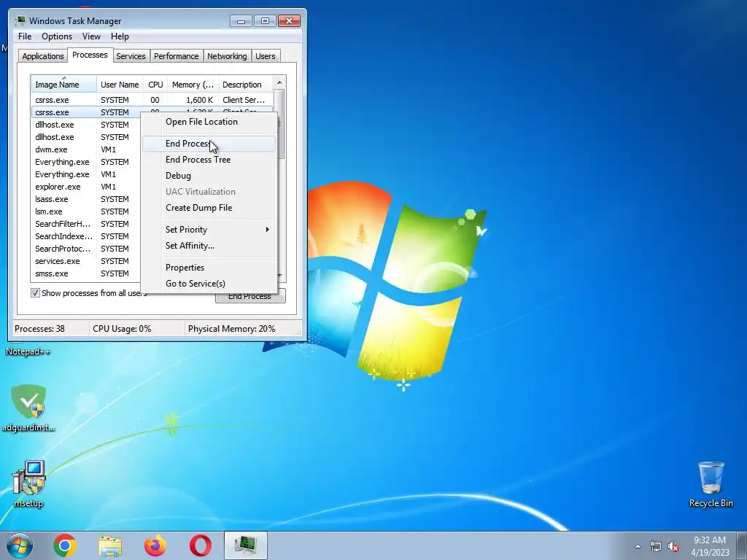The height and width of the screenshot is (560, 747).
Task: Sort by User Name column
Action: click(120, 85)
